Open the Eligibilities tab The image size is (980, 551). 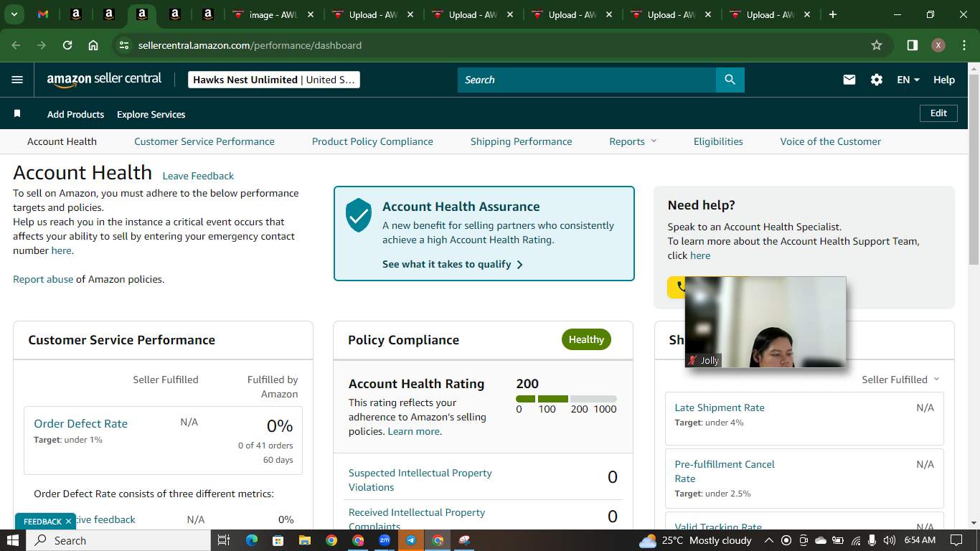(718, 141)
